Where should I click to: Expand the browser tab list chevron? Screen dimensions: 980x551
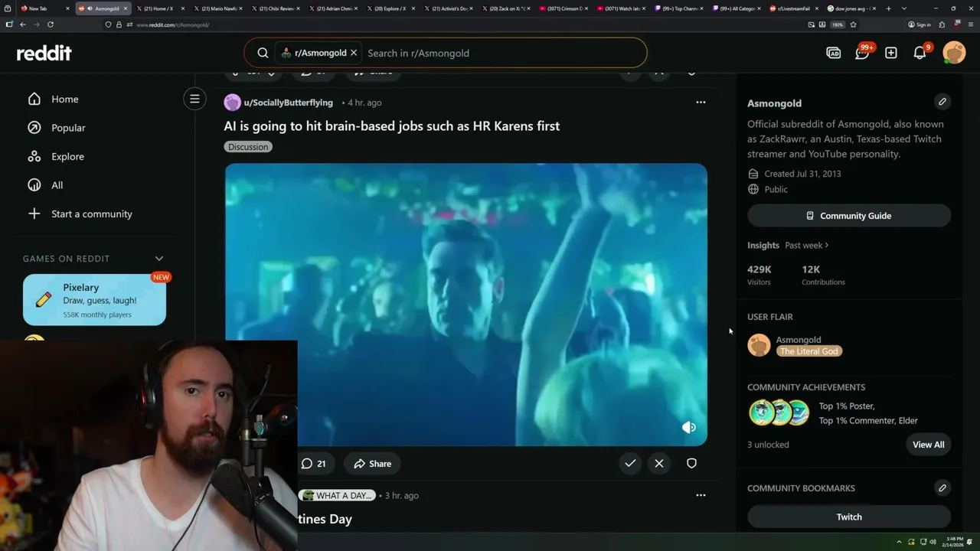pyautogui.click(x=904, y=8)
